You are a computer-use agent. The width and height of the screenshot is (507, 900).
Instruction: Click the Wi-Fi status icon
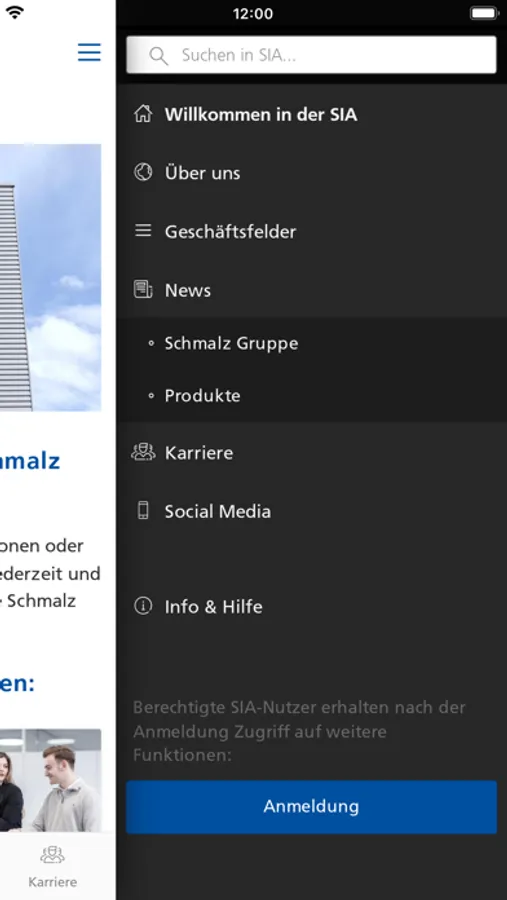pos(14,13)
